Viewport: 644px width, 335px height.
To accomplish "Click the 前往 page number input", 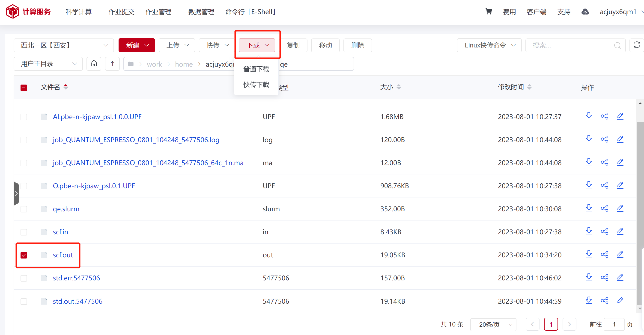I will 614,324.
